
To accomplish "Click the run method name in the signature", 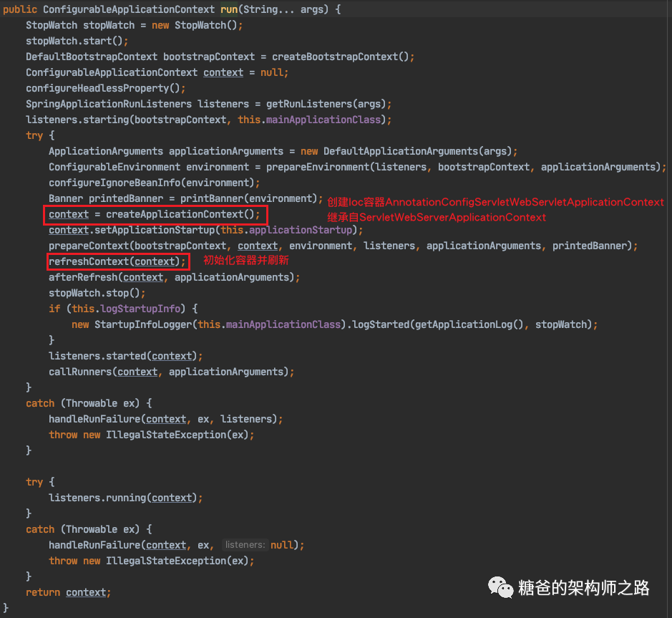I will coord(229,9).
